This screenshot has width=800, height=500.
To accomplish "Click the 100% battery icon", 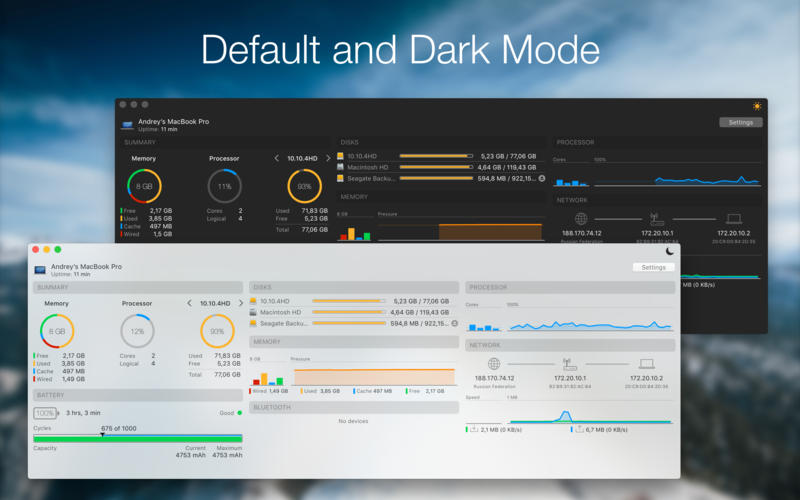I will pos(45,412).
